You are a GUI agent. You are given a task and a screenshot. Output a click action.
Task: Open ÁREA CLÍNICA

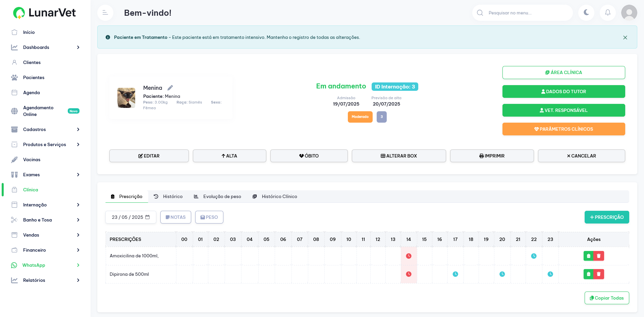pyautogui.click(x=563, y=72)
